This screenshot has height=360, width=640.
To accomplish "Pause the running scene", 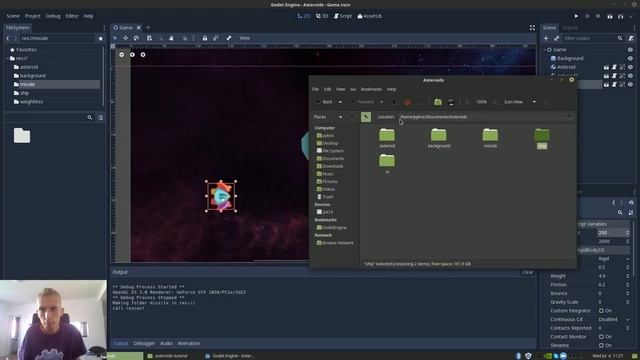I will click(x=587, y=16).
